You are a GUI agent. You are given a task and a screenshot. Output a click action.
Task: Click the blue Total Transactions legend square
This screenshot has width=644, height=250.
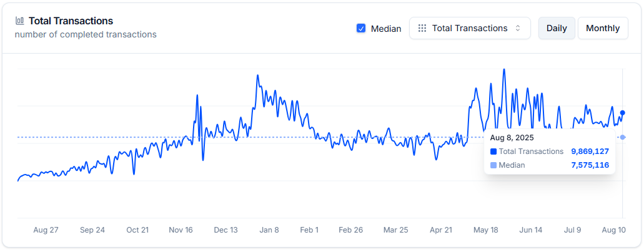[493, 151]
